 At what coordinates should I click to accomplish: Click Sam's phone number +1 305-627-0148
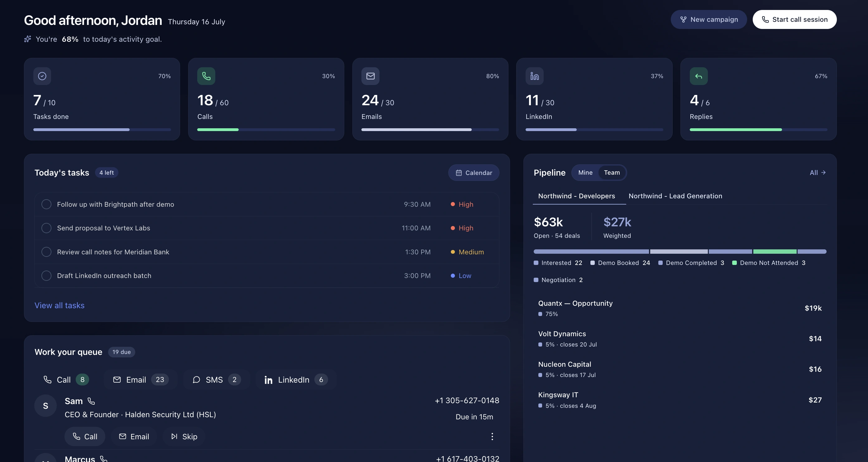click(467, 400)
